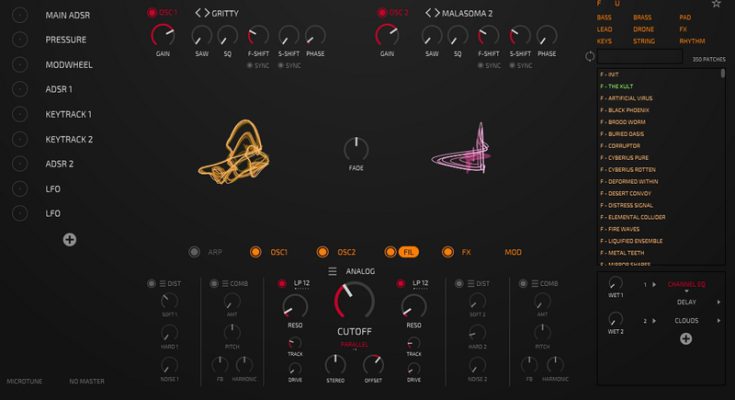Select the BASS category filter
Image resolution: width=735 pixels, height=400 pixels.
point(605,18)
